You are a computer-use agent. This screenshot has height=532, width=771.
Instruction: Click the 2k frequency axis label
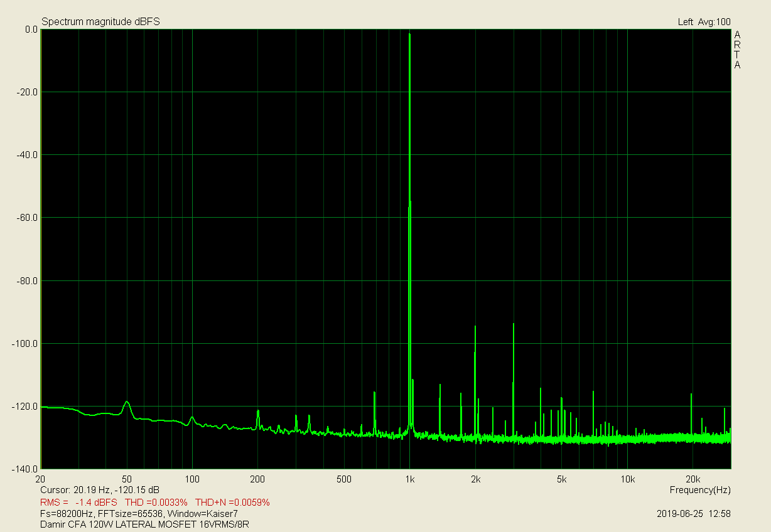click(475, 479)
